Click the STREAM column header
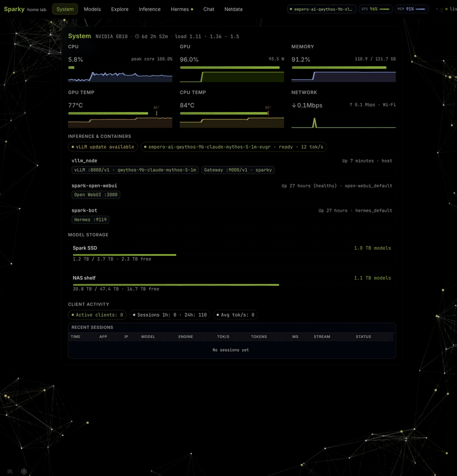This screenshot has width=457, height=476. point(322,337)
